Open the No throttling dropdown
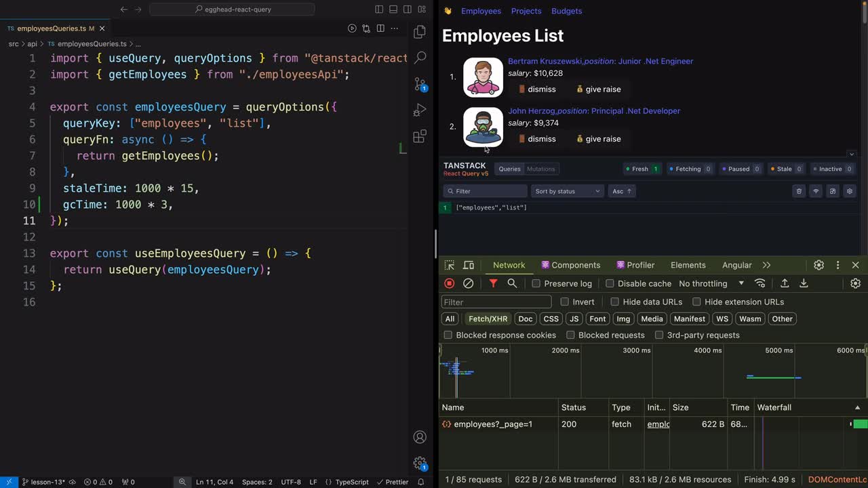Screen dimensions: 868x488 pyautogui.click(x=711, y=283)
